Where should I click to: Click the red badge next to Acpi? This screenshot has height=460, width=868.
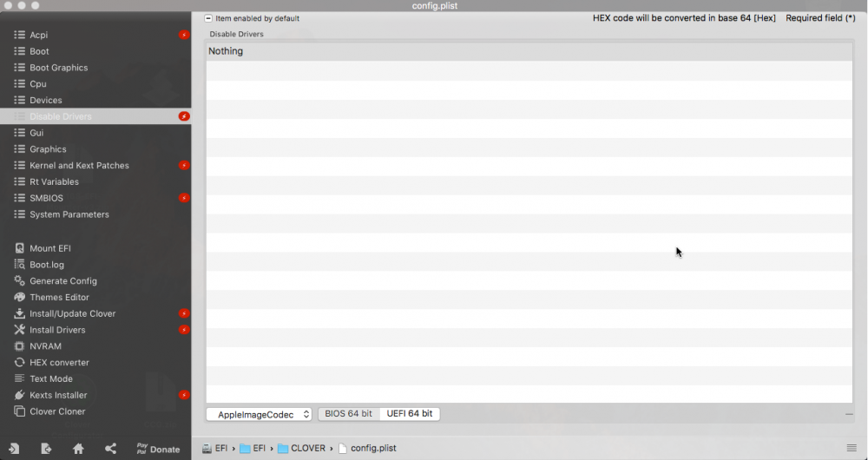coord(184,35)
